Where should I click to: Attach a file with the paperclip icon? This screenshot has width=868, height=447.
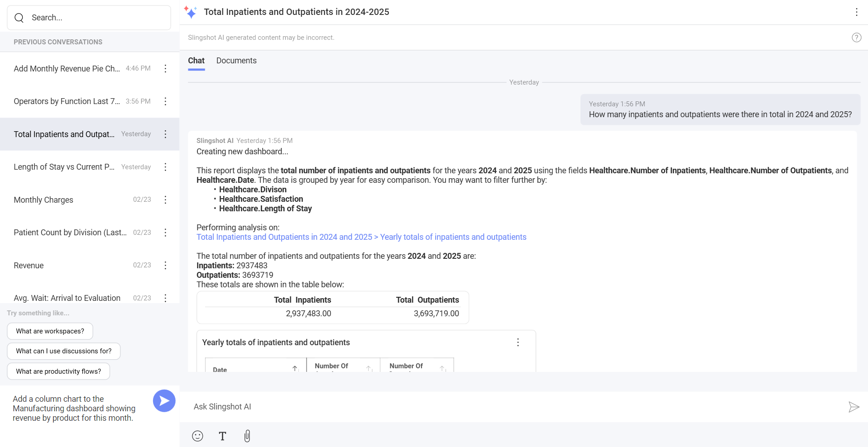point(247,436)
